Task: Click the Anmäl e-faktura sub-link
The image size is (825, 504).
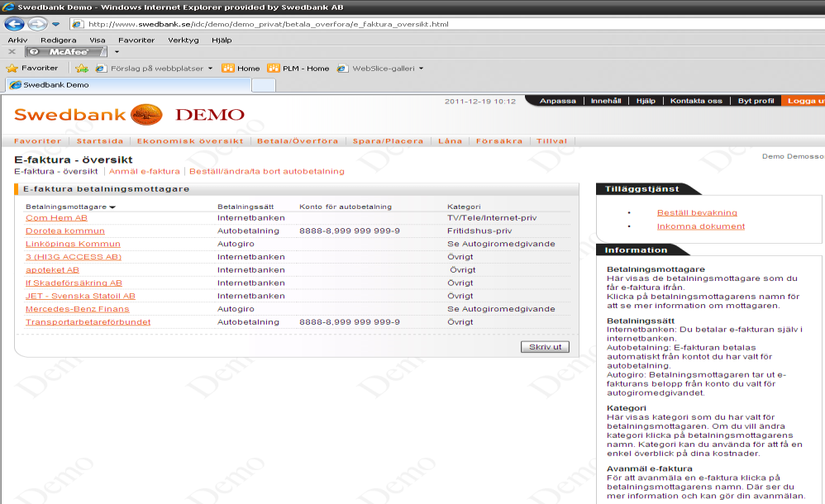Action: click(144, 172)
